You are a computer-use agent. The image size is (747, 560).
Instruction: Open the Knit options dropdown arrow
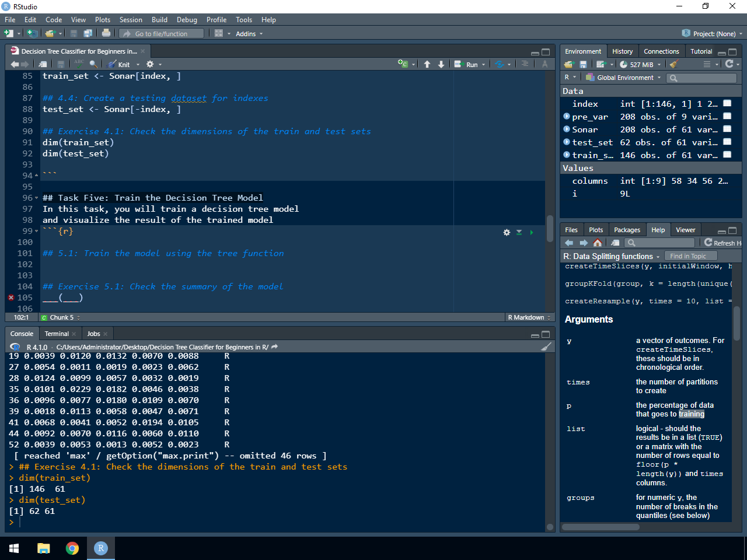(138, 65)
